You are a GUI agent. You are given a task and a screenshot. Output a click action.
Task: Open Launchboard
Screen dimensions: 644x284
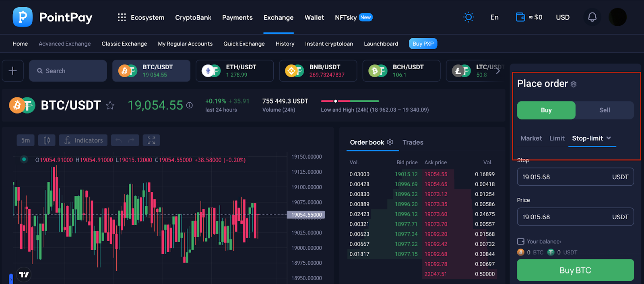(381, 44)
